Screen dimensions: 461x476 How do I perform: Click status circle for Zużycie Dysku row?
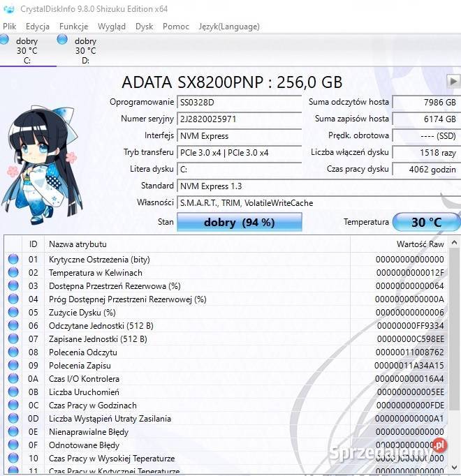[x=13, y=312]
